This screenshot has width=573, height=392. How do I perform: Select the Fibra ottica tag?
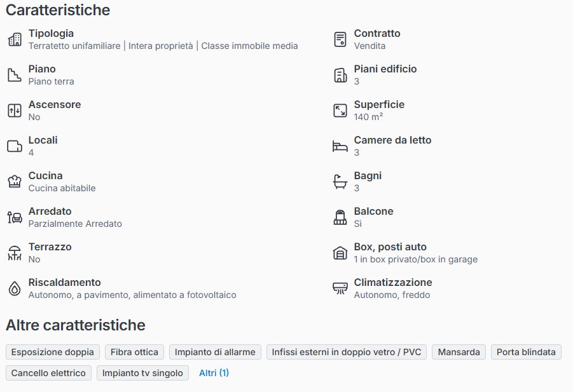135,352
